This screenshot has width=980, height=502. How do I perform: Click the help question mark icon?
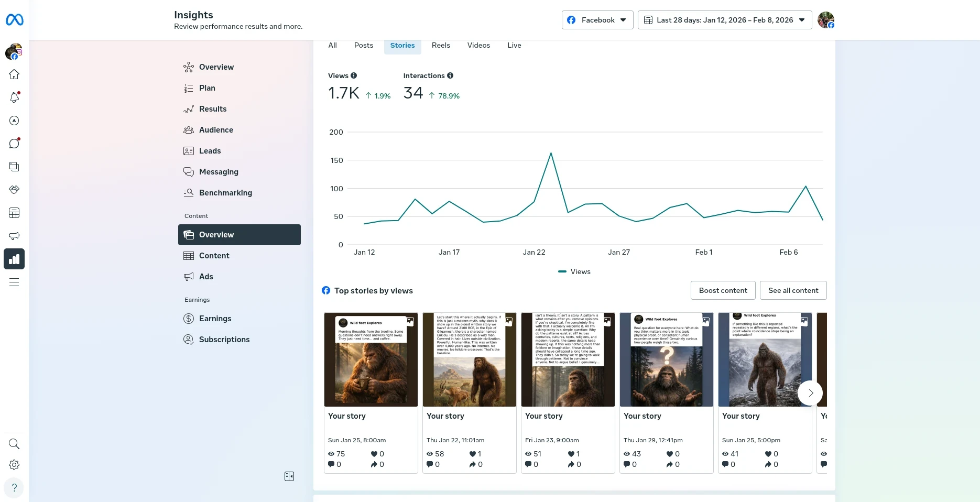[14, 487]
